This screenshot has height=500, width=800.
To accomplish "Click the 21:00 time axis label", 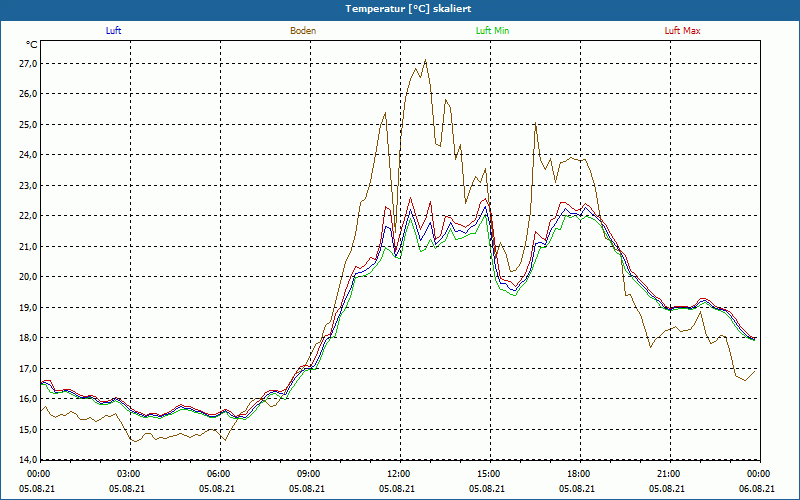I will click(670, 474).
